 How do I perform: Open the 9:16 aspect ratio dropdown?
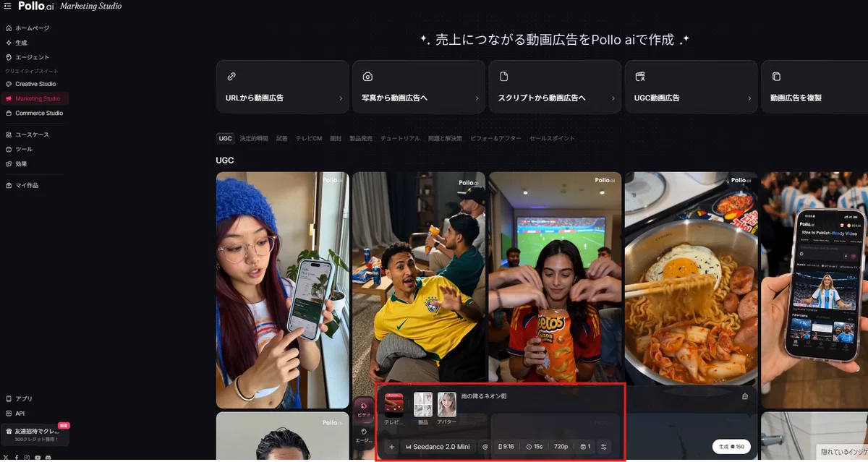click(x=506, y=447)
